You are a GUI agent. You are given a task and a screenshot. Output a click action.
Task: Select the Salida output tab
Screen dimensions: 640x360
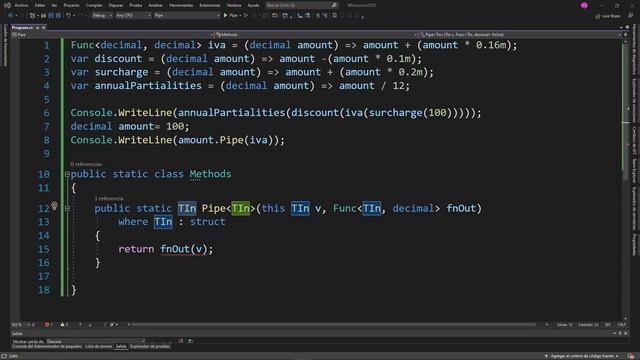[x=121, y=347]
